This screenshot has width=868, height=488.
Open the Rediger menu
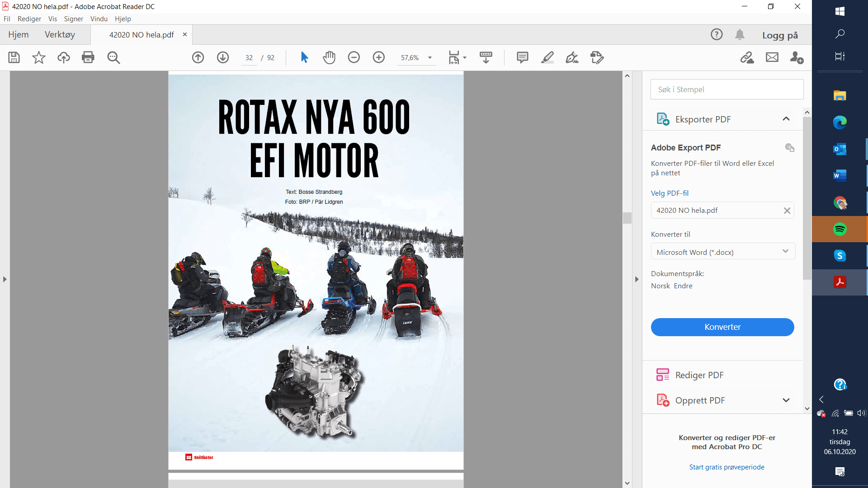pyautogui.click(x=29, y=19)
